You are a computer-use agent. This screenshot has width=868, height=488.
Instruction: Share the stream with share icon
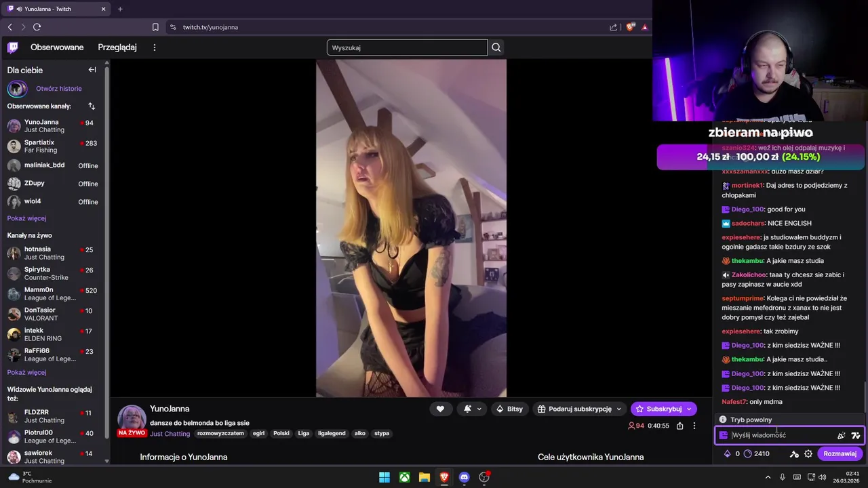(x=679, y=426)
